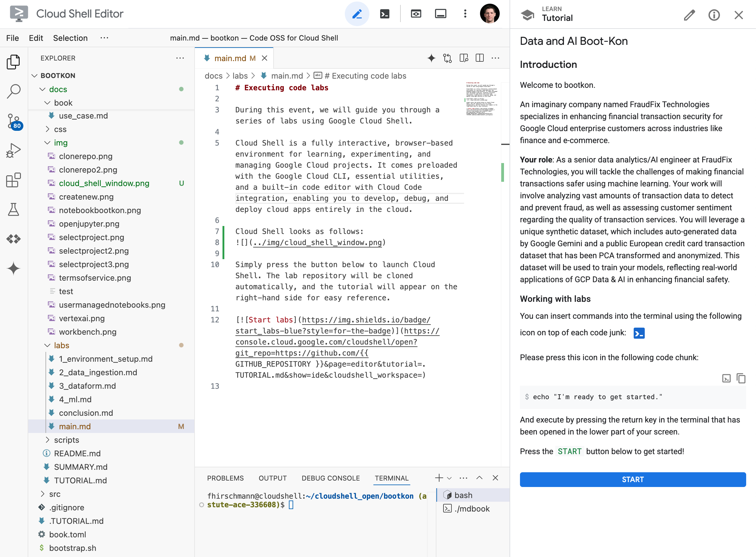Viewport: 756px width, 557px height.
Task: Toggle the Open Editor pencil button
Action: (357, 14)
